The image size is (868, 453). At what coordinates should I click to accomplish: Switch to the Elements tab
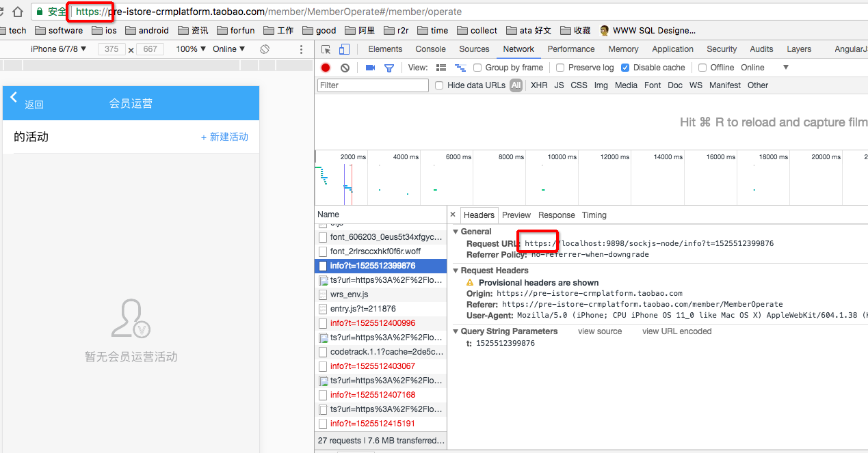tap(385, 49)
